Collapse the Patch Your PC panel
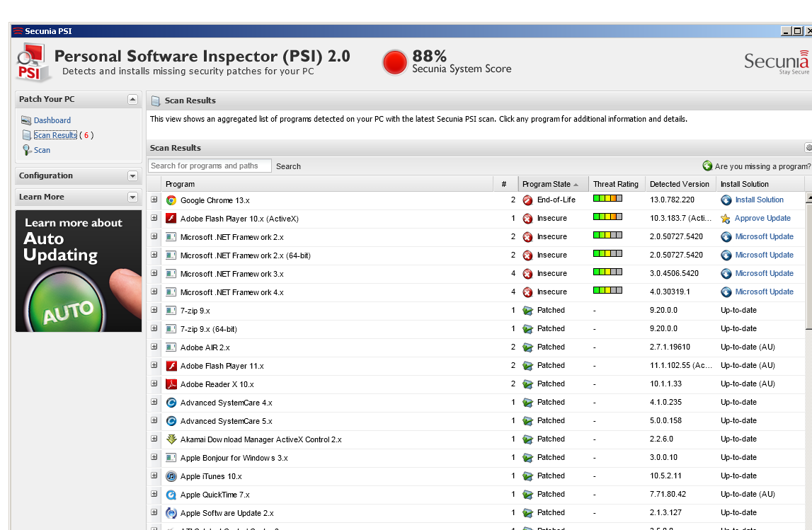Viewport: 812px width, 530px height. [132, 99]
